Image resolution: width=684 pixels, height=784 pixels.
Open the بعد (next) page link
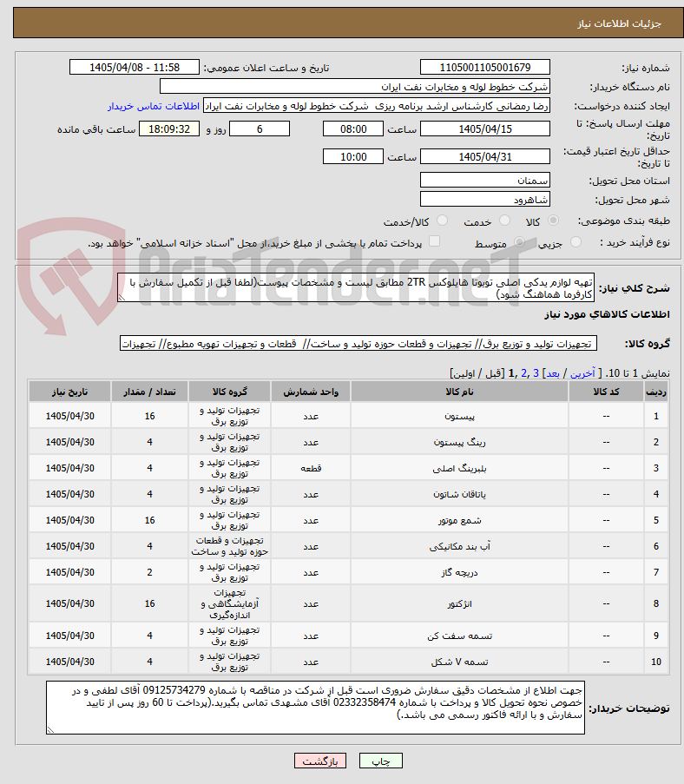pos(553,373)
